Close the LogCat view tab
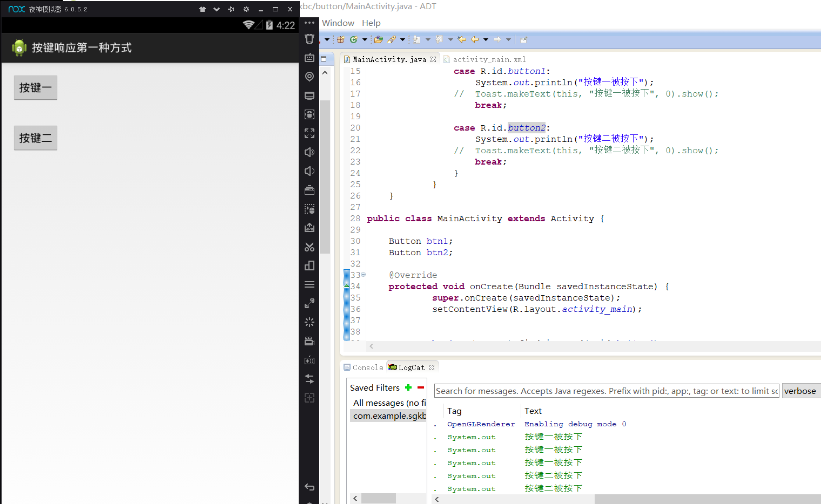 432,367
